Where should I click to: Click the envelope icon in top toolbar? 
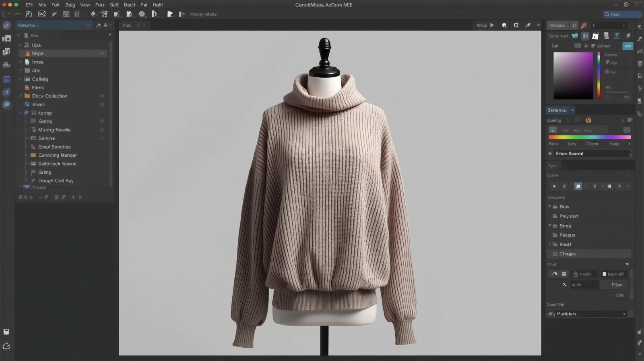click(x=42, y=14)
